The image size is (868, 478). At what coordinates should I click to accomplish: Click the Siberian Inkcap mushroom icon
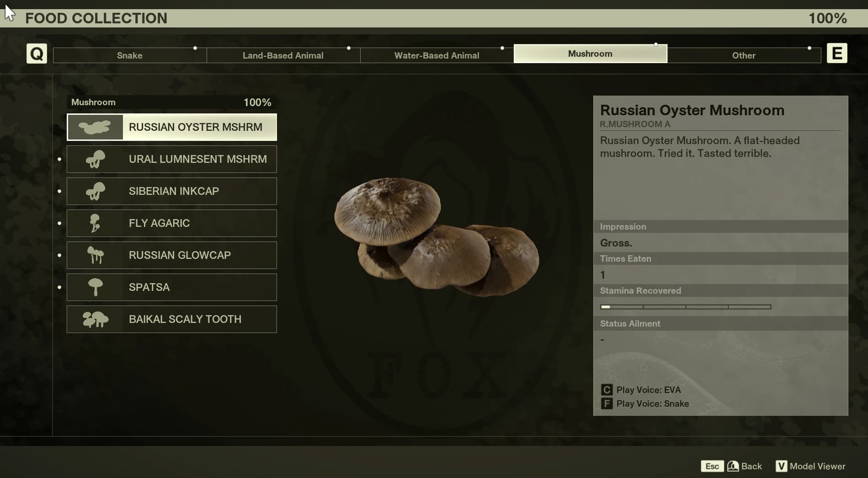[95, 191]
